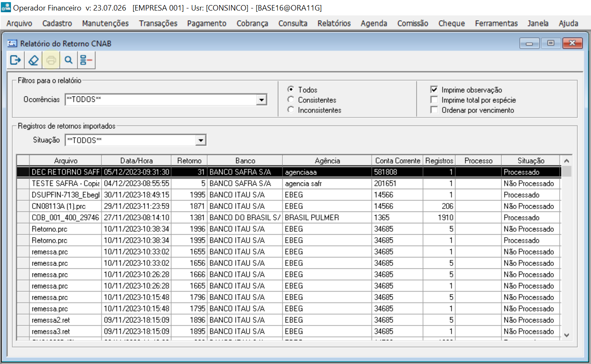Click the magnifier search toolbar icon
591x364 pixels.
(68, 60)
